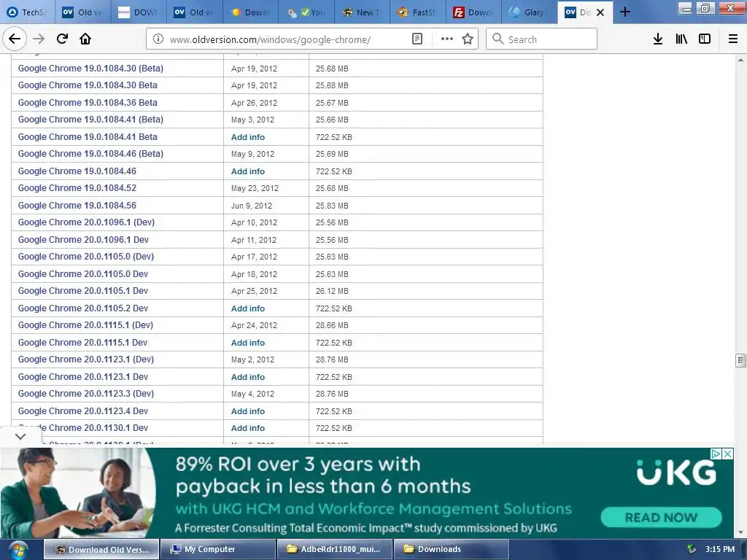Add info for Chrome 20.0.1105.2 Dev
The width and height of the screenshot is (747, 560).
pos(248,308)
